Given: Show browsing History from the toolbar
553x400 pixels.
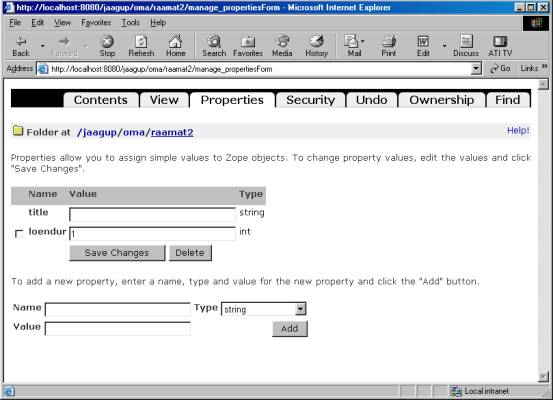Looking at the screenshot, I should 316,46.
